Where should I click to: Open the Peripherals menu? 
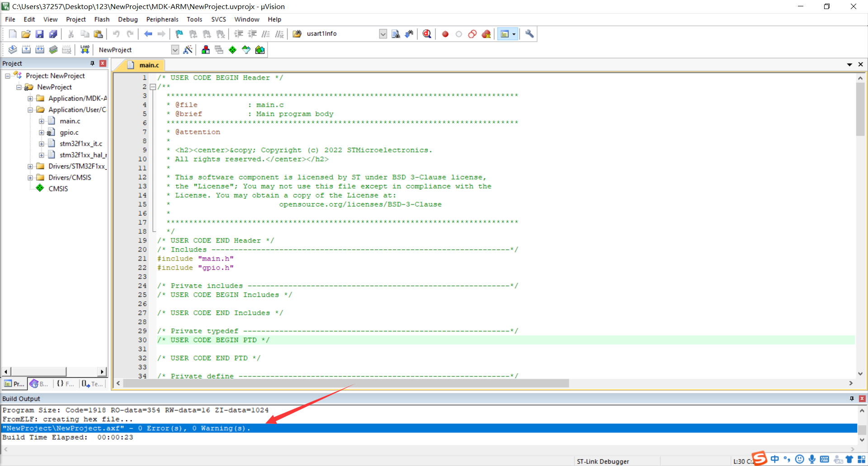coord(162,19)
